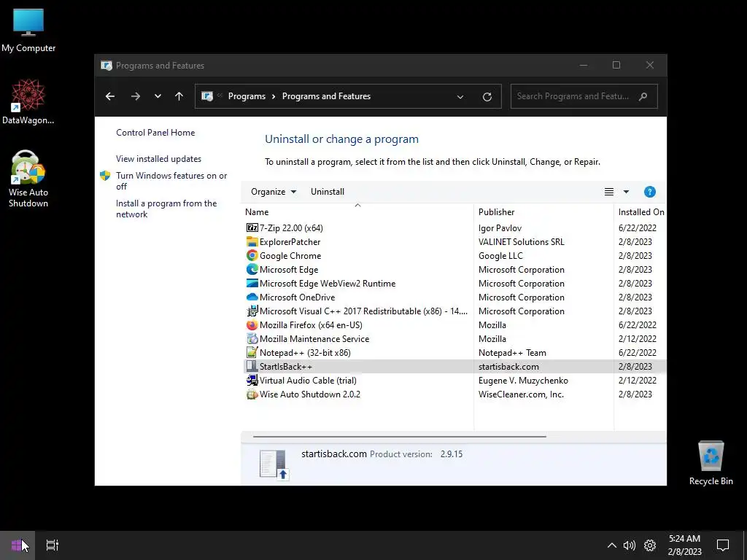Click the Microsoft Edge icon in list
This screenshot has width=747, height=560.
252,270
